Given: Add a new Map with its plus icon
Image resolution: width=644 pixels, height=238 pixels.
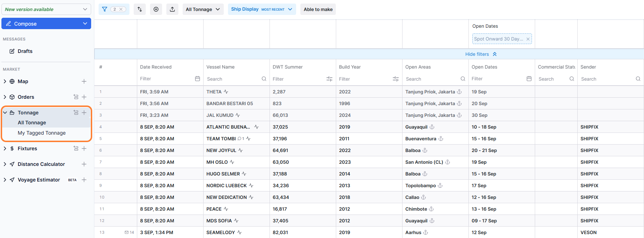Looking at the screenshot, I should [x=84, y=81].
